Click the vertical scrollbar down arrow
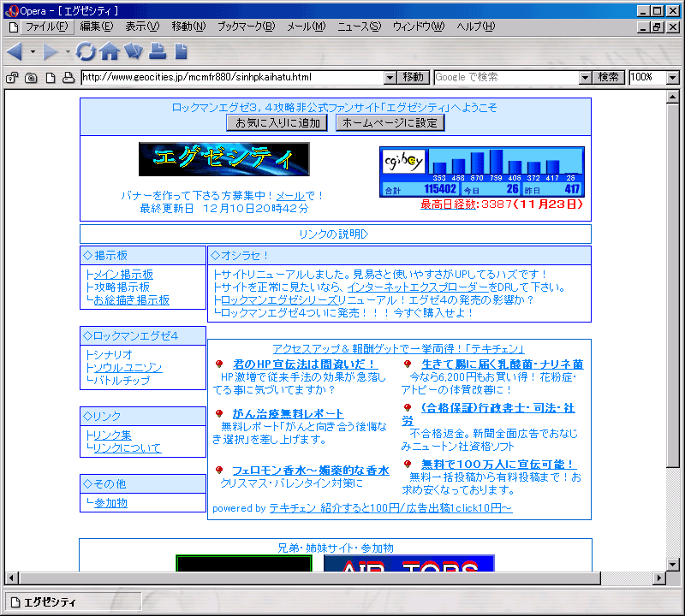Image resolution: width=685 pixels, height=616 pixels. 673,565
